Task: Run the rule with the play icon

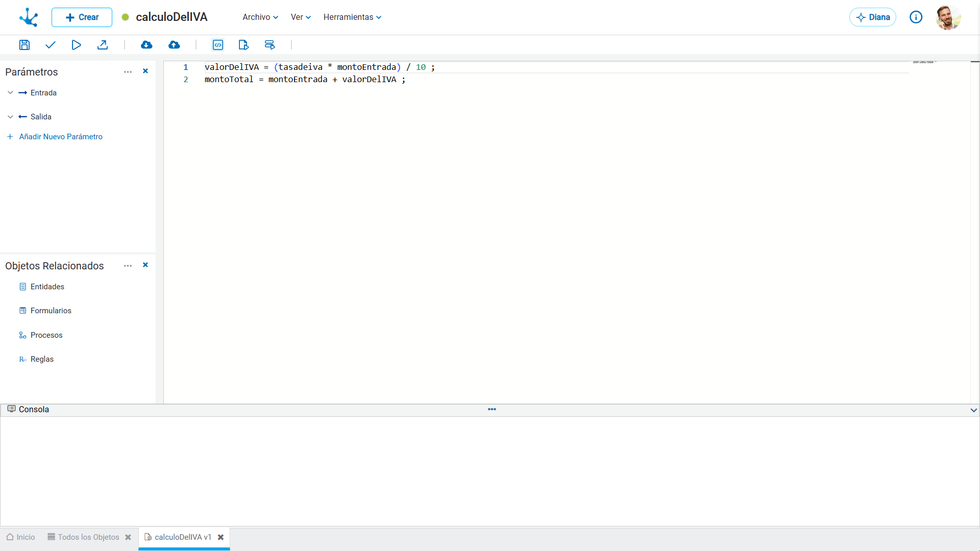Action: [76, 45]
